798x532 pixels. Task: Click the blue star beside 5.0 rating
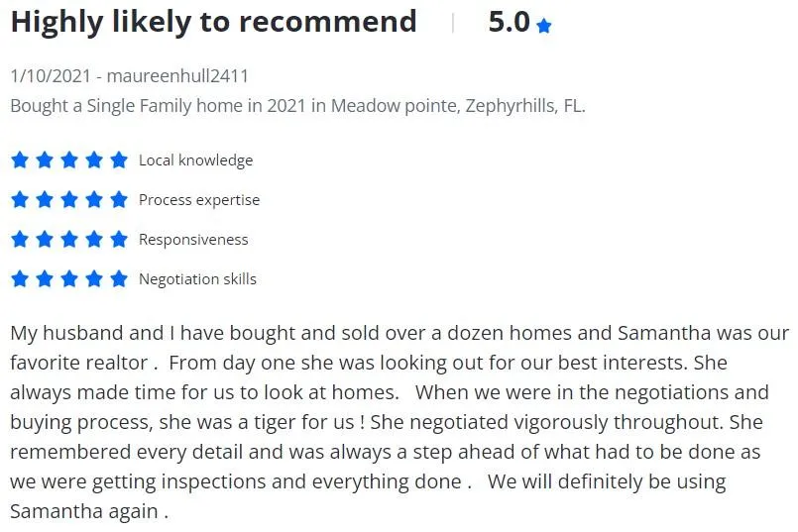[544, 26]
